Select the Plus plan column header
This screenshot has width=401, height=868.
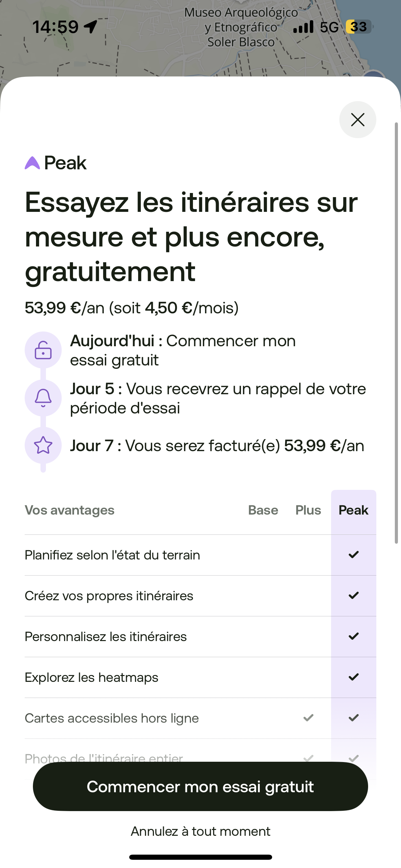(x=308, y=510)
